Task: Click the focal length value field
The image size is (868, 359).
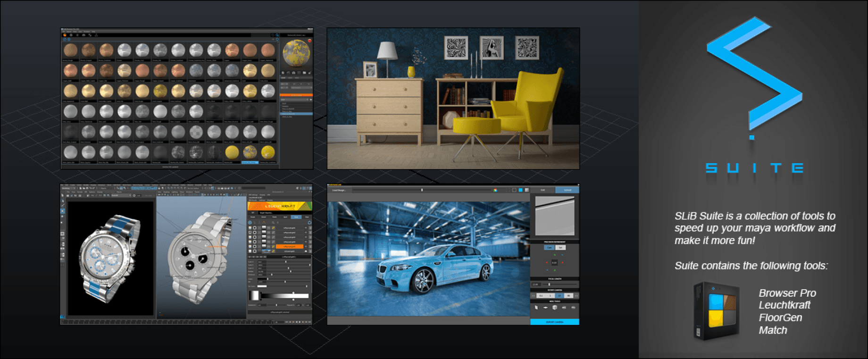Action: 536,284
